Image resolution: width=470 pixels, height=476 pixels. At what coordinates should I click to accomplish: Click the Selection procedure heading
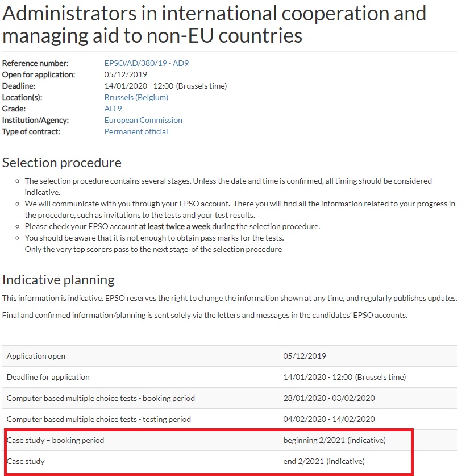pyautogui.click(x=62, y=163)
